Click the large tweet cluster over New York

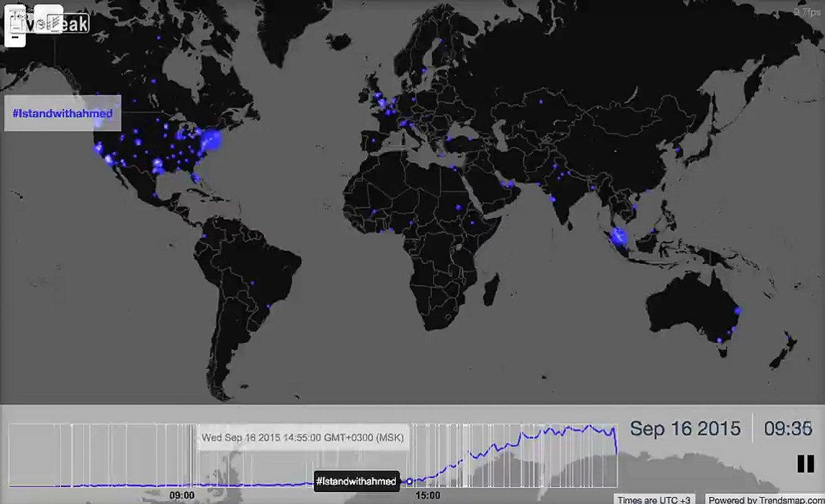[x=212, y=140]
